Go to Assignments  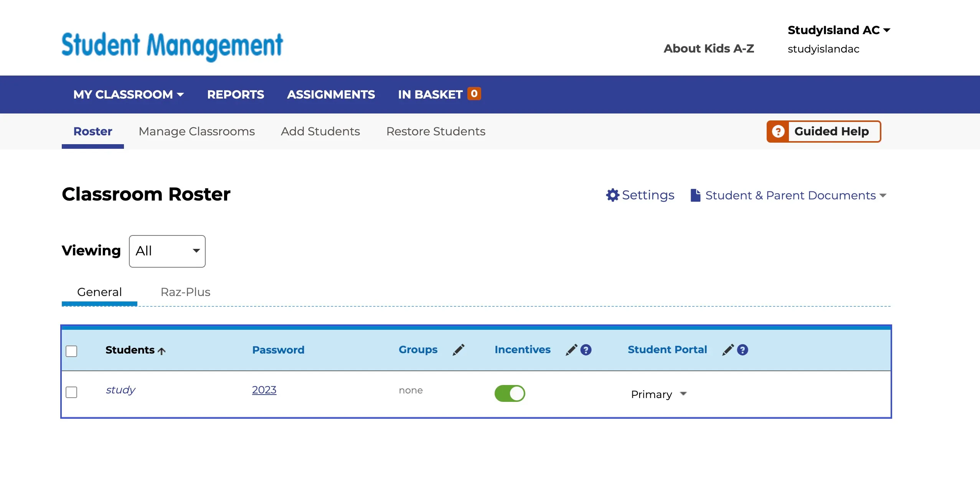[x=331, y=94]
